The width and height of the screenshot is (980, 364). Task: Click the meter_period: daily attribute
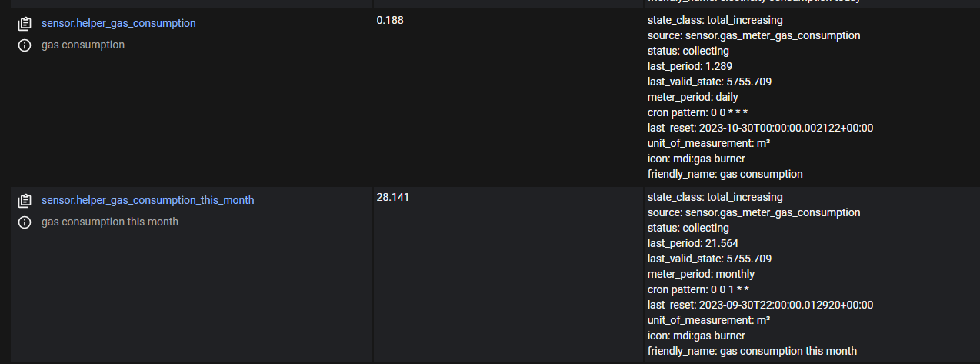pyautogui.click(x=693, y=97)
